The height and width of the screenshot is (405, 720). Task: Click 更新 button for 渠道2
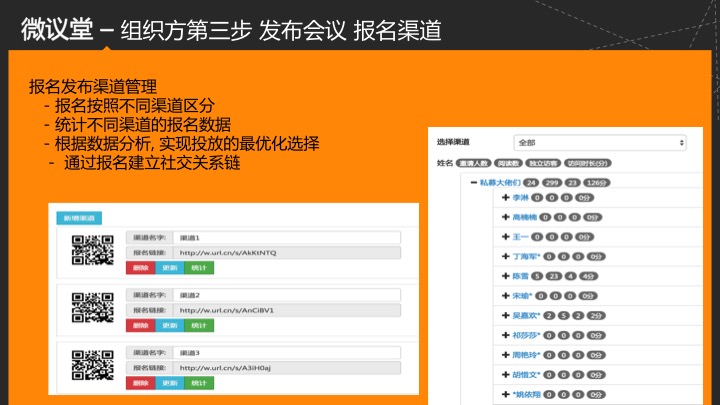point(169,326)
